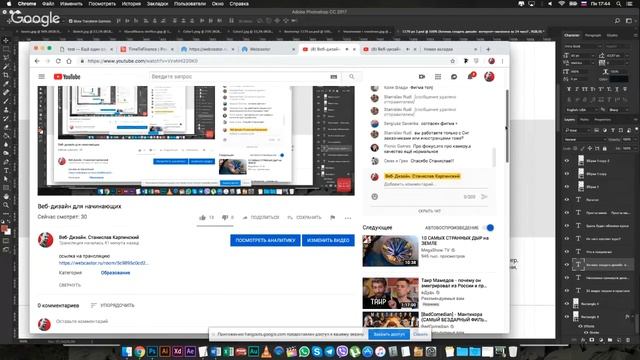Screen dimensions: 640x360
Task: Select the Hand tool
Action: [x=6, y=196]
